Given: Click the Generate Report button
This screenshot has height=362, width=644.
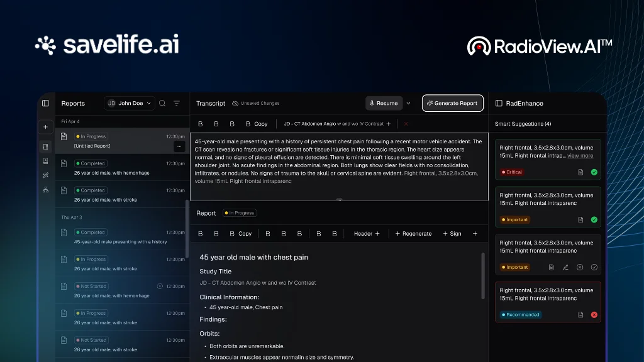Looking at the screenshot, I should click(453, 104).
